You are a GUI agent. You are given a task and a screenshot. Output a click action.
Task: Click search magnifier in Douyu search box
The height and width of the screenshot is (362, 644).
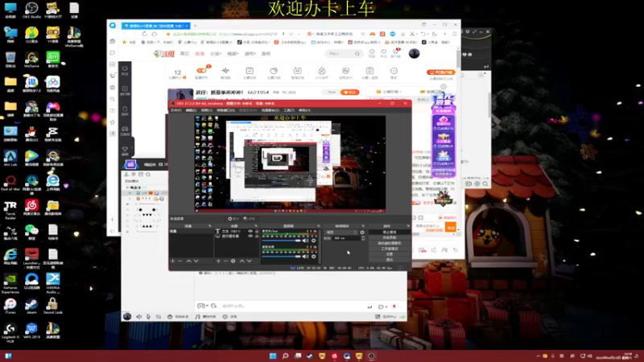tap(357, 54)
